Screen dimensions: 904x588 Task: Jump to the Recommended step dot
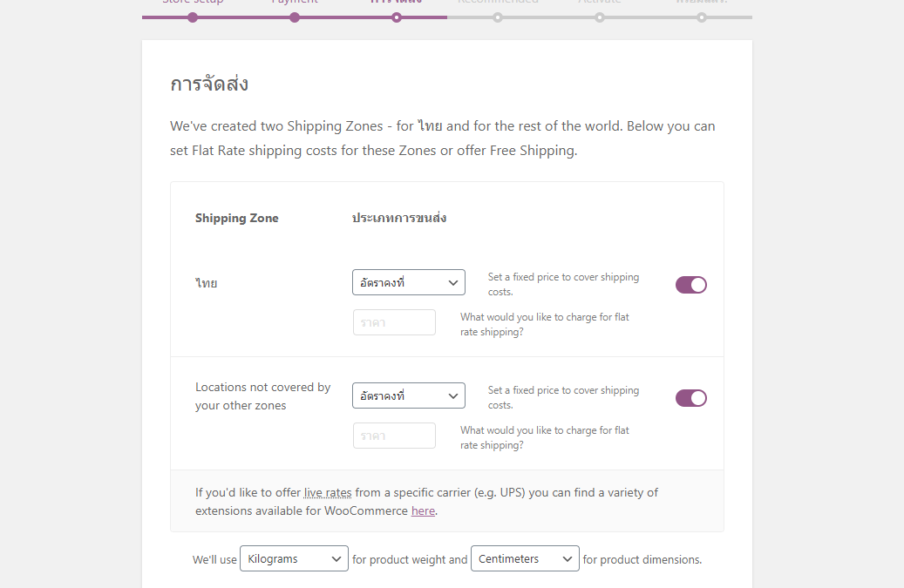pos(498,17)
